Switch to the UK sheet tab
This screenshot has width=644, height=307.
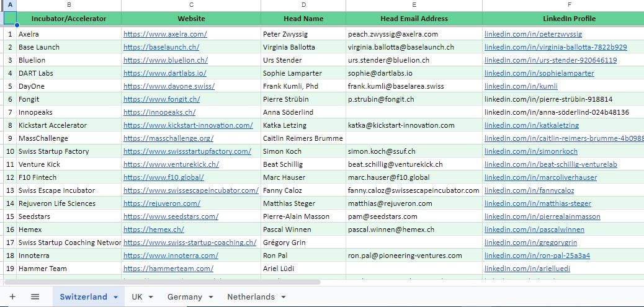pos(136,296)
